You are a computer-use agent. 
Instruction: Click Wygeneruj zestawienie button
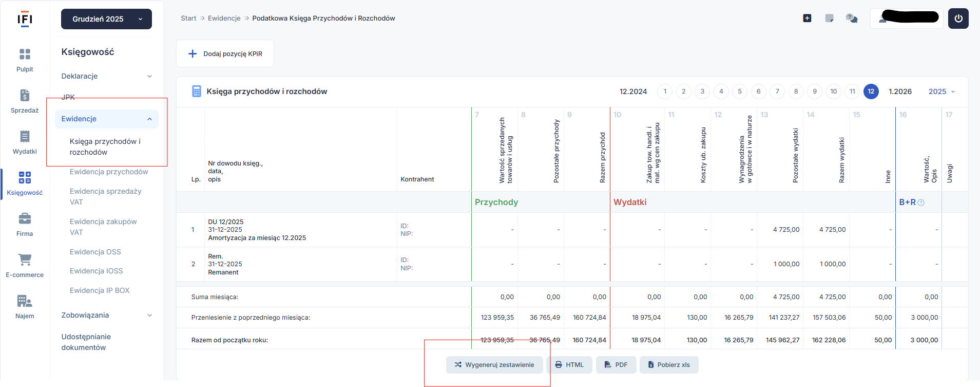494,365
